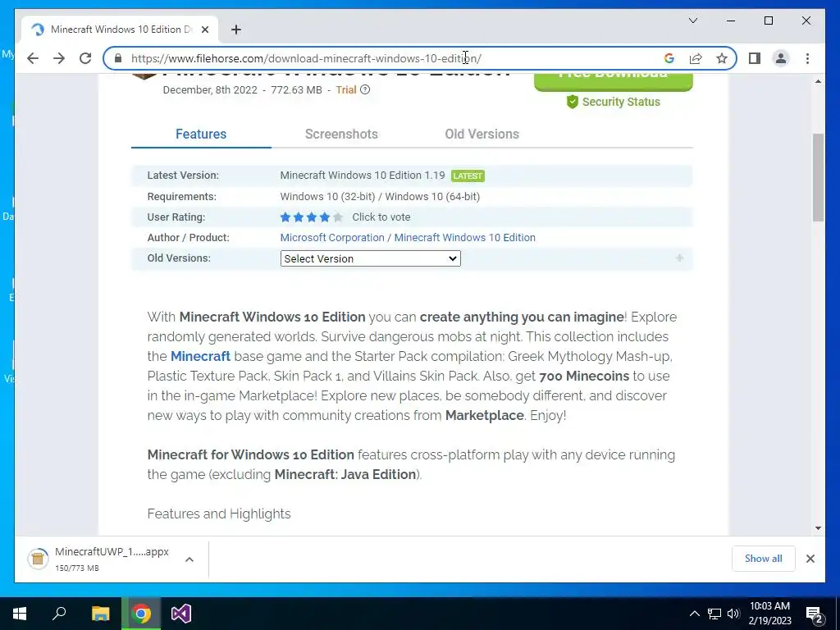Rate with the third star

tap(311, 217)
